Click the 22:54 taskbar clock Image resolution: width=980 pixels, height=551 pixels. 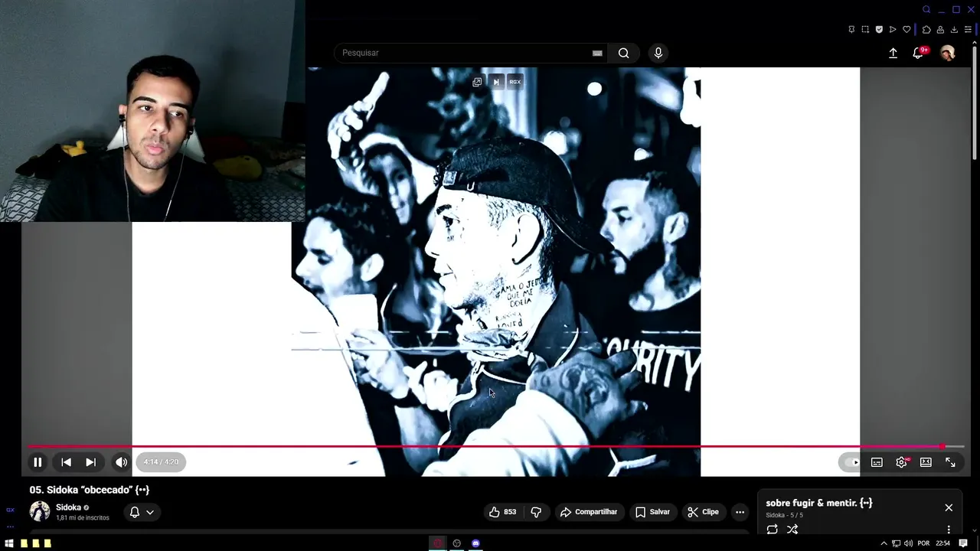(942, 543)
